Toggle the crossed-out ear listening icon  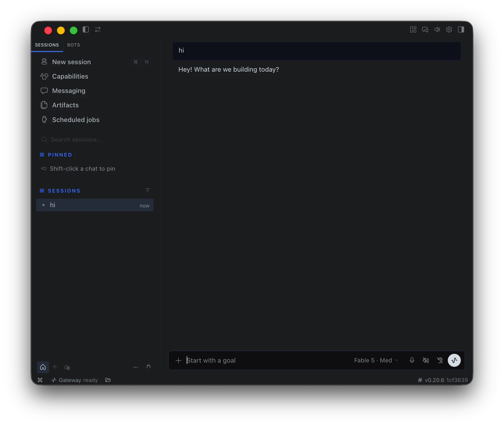click(440, 360)
